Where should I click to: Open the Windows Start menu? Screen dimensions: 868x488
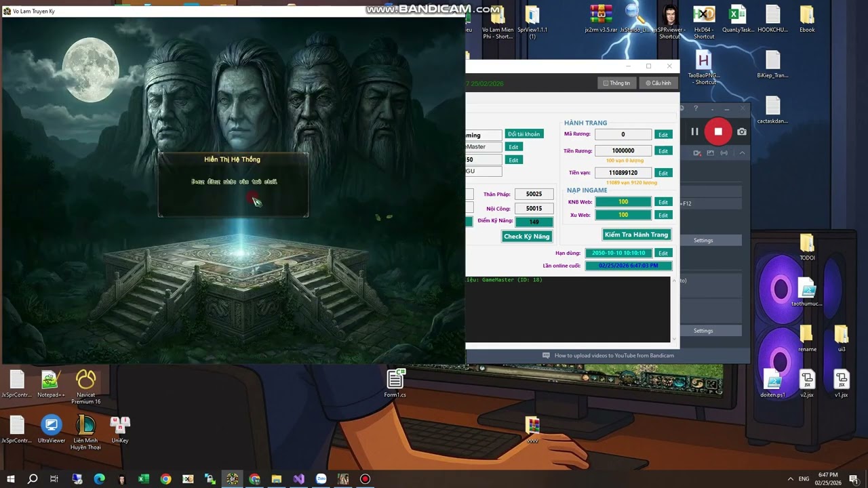click(10, 479)
